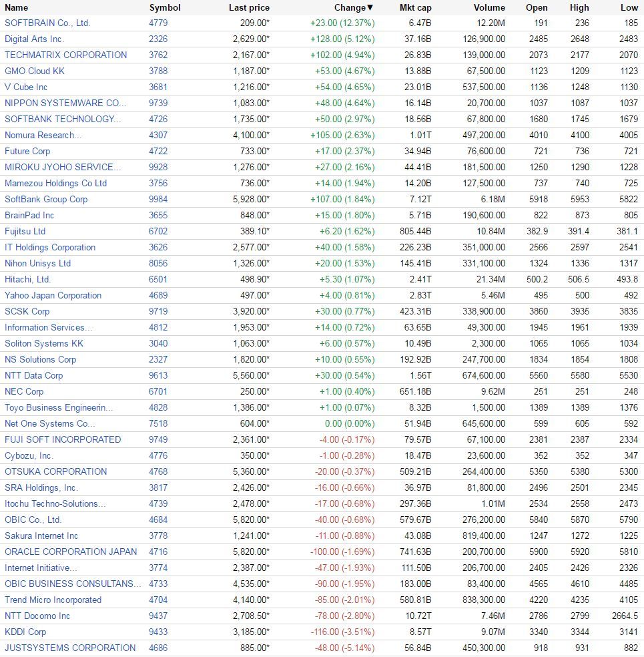Open NTT Docomo Inc link
This screenshot has width=644, height=657.
37,616
